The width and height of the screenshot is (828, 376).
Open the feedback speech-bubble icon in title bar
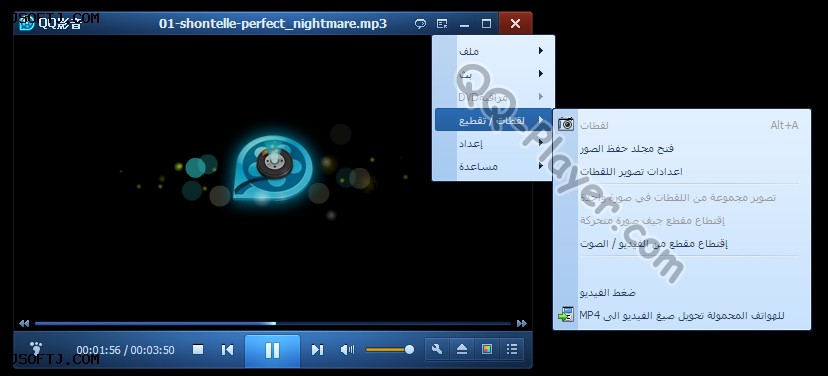pyautogui.click(x=420, y=24)
